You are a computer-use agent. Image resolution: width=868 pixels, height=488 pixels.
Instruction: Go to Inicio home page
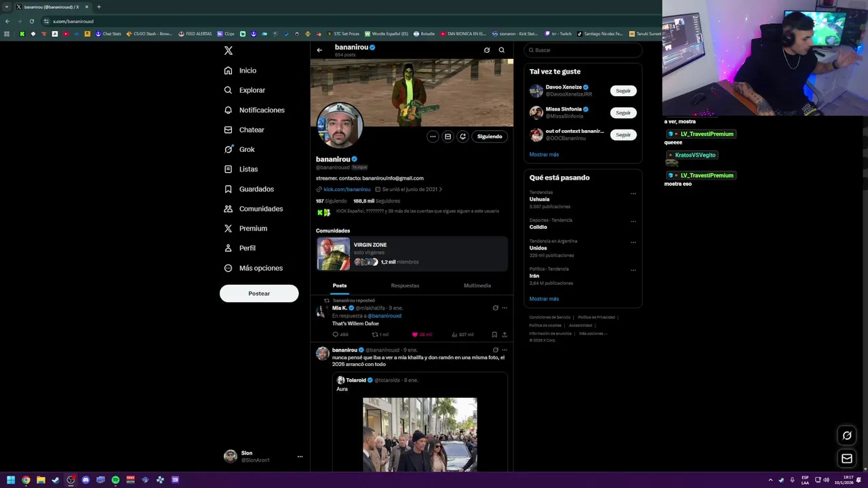pos(240,70)
